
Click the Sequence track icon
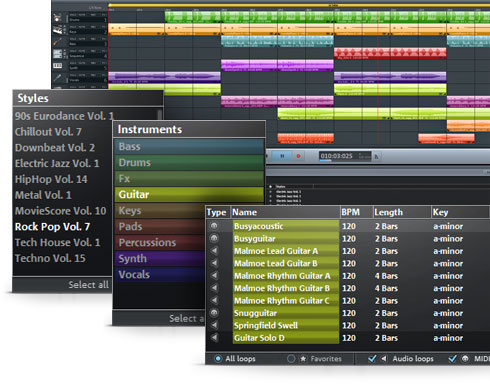58,54
